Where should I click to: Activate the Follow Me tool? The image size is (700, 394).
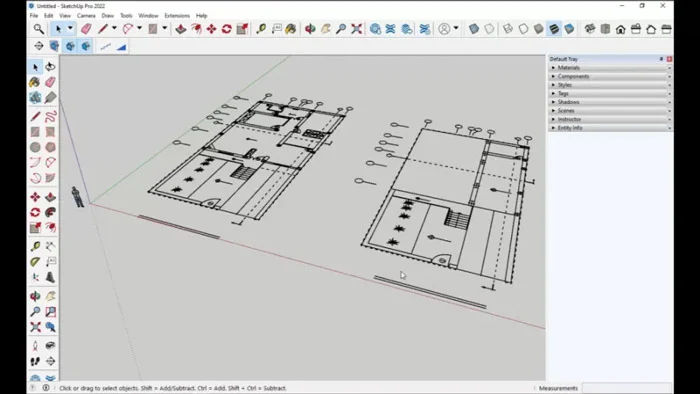pos(50,212)
